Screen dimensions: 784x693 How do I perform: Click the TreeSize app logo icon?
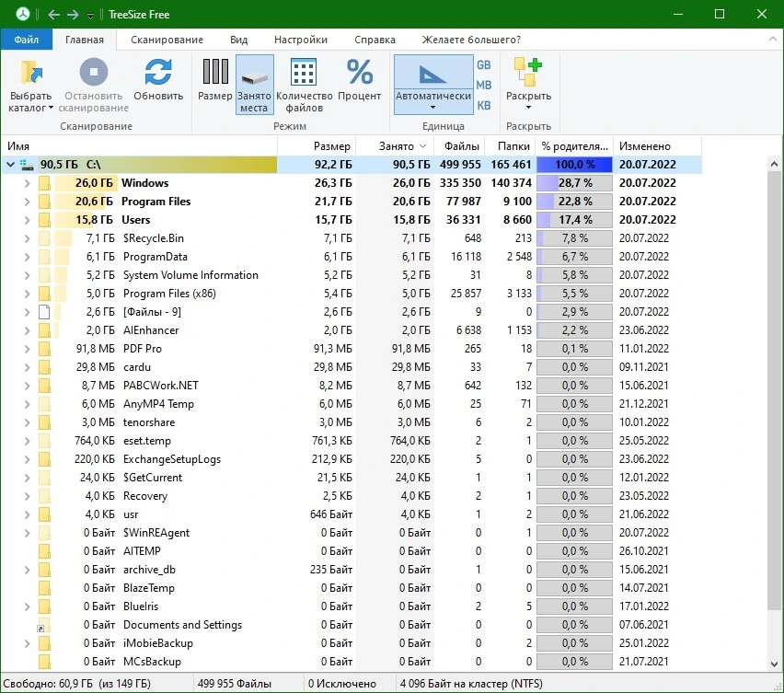click(x=22, y=14)
